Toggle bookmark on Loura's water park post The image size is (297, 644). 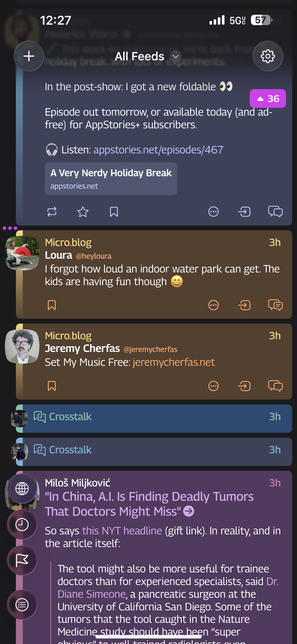pos(52,305)
